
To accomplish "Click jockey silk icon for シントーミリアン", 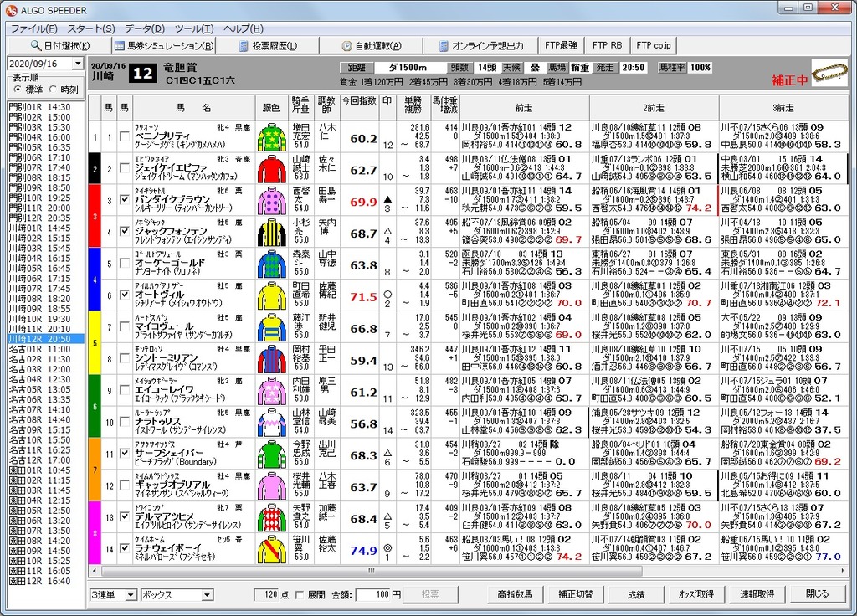I will point(272,359).
